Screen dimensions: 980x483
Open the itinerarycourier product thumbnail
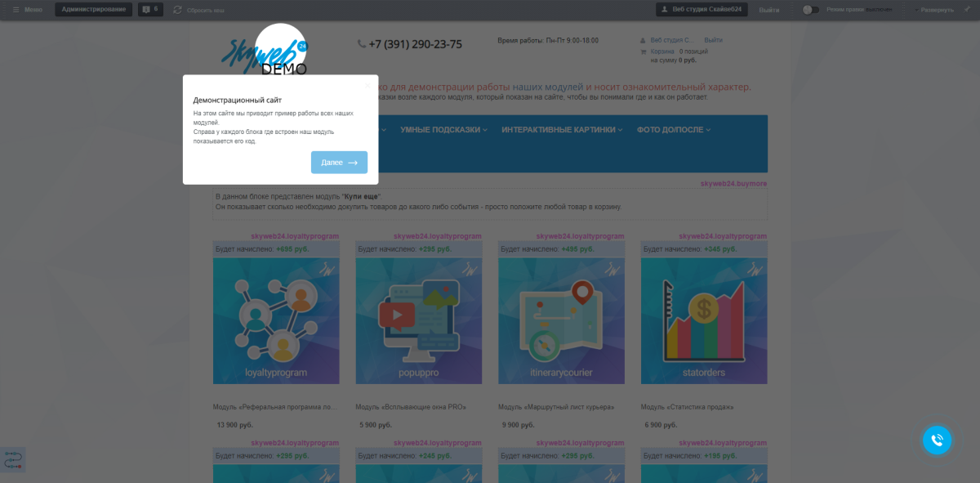pos(561,321)
